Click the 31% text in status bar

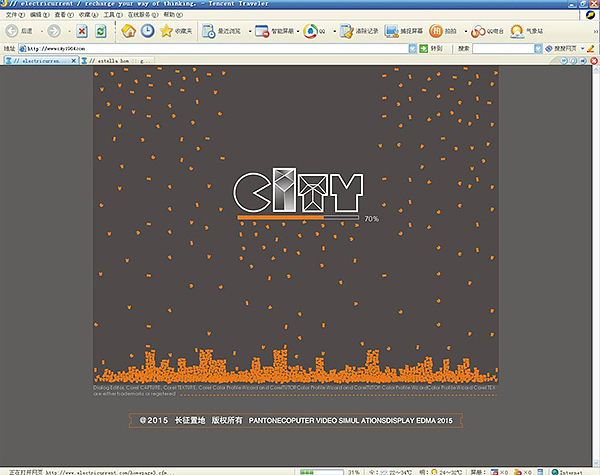click(354, 472)
